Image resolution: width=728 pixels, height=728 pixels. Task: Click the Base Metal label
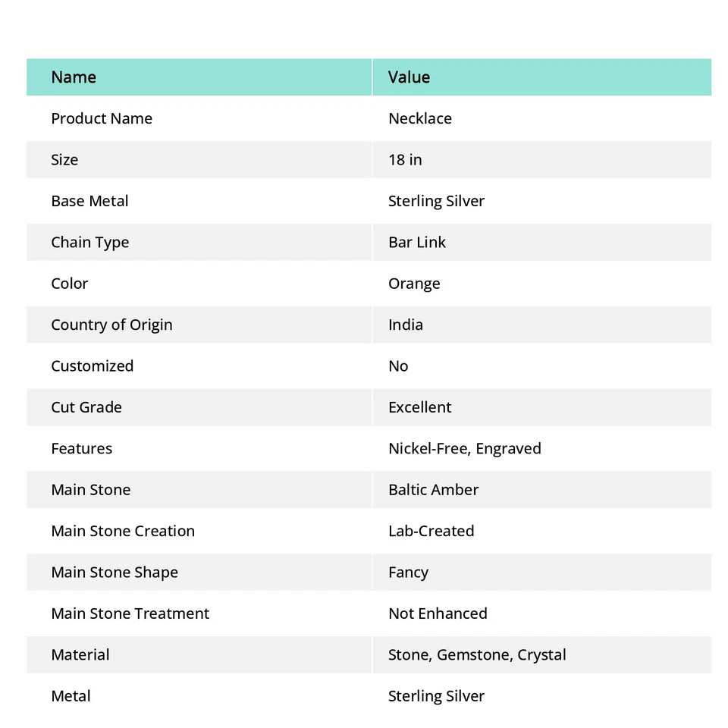click(x=89, y=201)
